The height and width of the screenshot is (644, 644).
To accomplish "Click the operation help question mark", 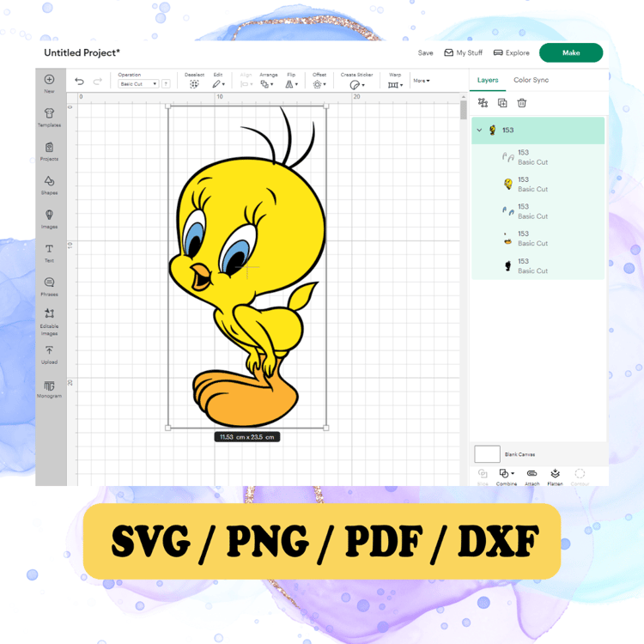I will click(x=166, y=84).
